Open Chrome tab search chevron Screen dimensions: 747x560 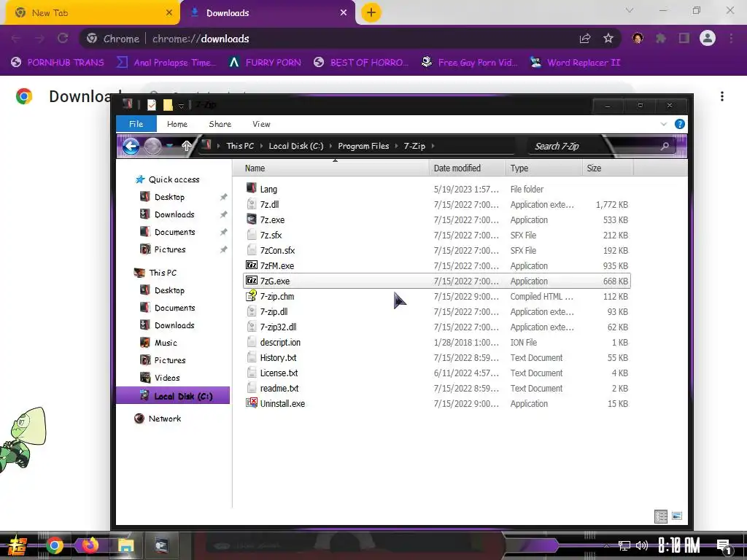(x=630, y=10)
